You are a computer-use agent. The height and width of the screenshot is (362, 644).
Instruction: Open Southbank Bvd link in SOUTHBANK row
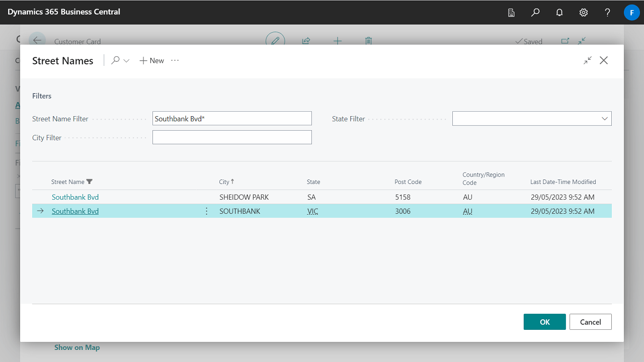point(75,211)
